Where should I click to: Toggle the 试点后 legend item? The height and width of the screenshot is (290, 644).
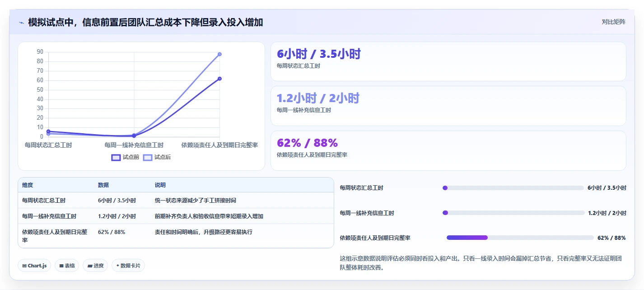[x=157, y=157]
